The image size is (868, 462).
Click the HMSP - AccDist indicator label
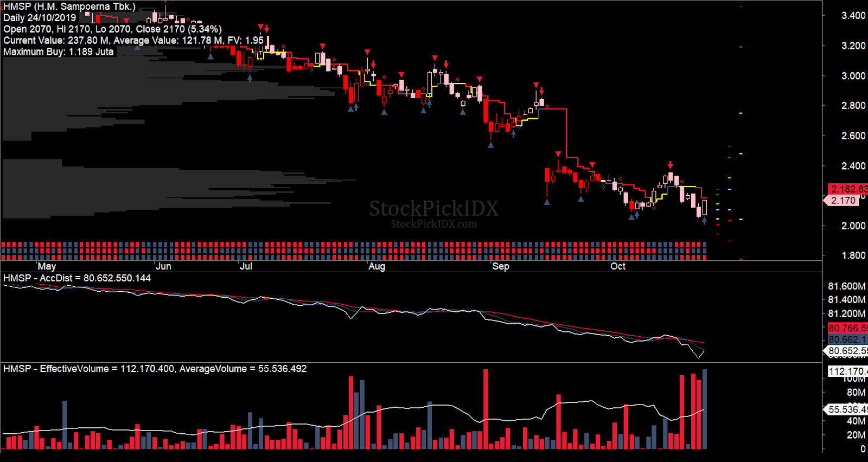point(77,278)
